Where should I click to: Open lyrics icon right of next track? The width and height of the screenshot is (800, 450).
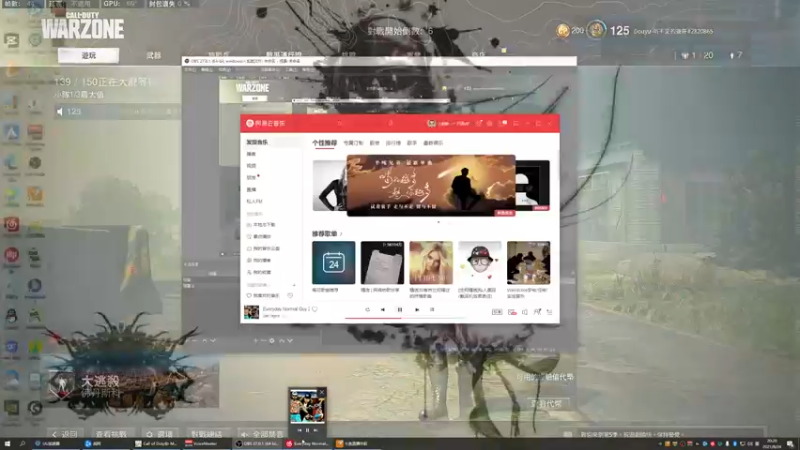click(x=432, y=310)
